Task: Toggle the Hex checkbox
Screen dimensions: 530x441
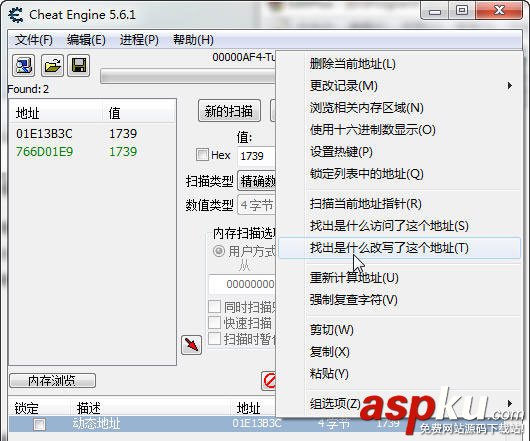Action: (x=202, y=155)
